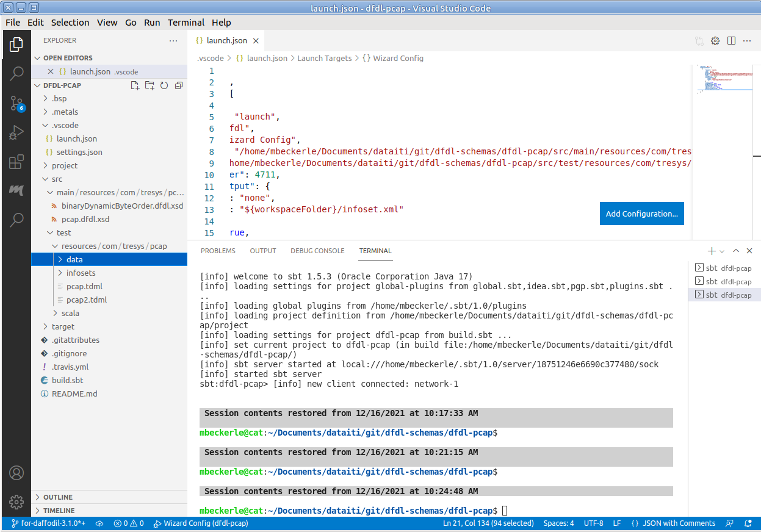Open the Extensions view
This screenshot has height=532, width=761.
point(16,162)
